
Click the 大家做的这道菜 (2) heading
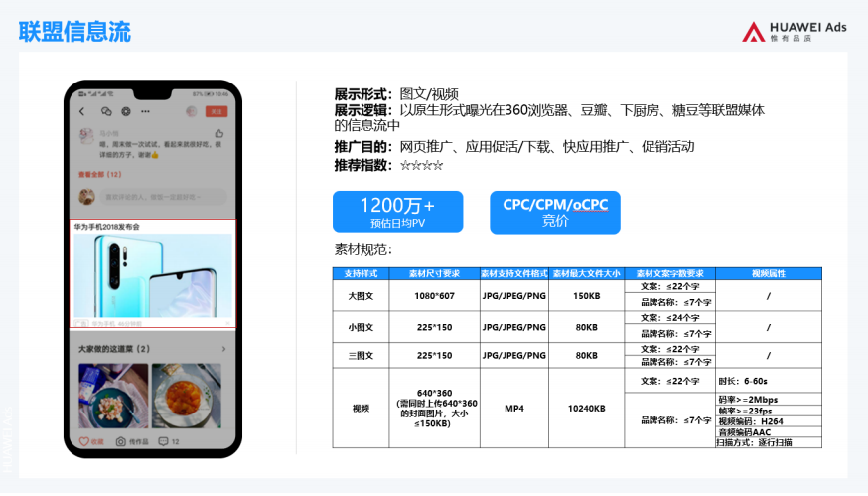coord(114,349)
